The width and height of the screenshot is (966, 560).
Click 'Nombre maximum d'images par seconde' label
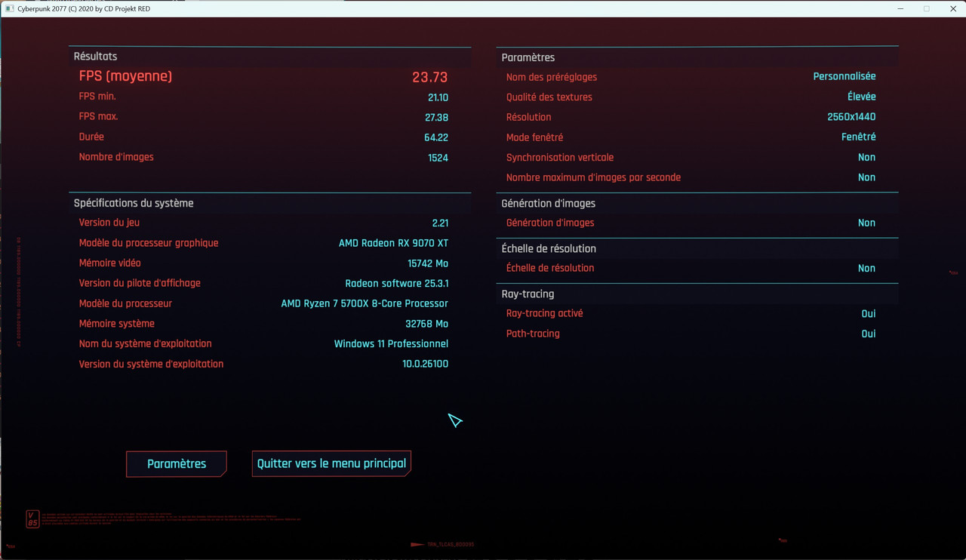[x=593, y=177]
